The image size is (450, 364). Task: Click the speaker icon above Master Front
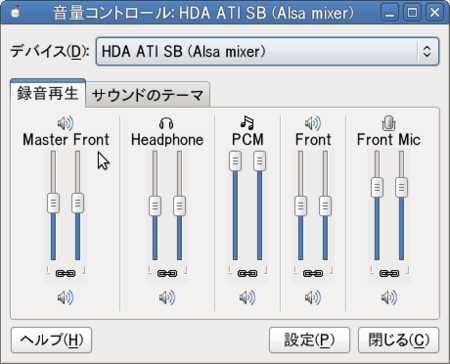65,123
